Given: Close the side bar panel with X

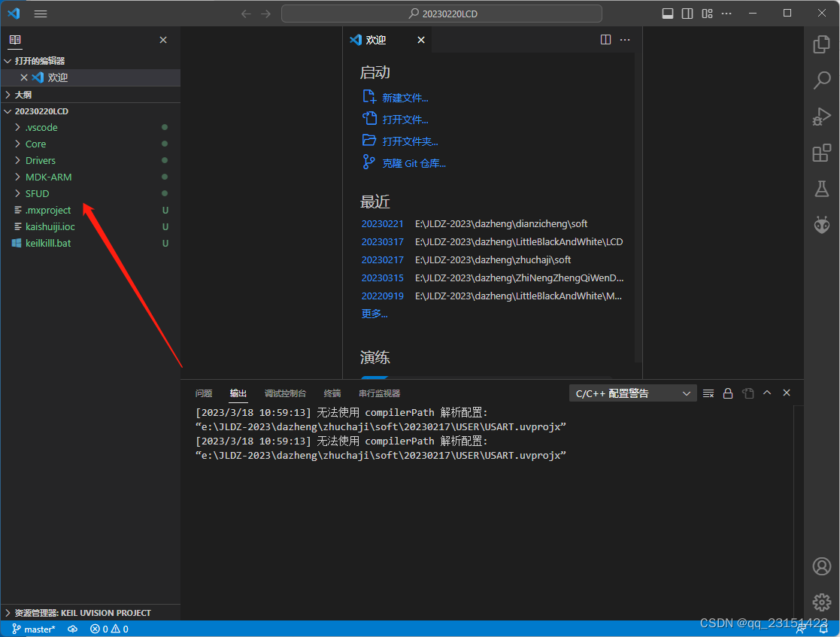Looking at the screenshot, I should [163, 40].
